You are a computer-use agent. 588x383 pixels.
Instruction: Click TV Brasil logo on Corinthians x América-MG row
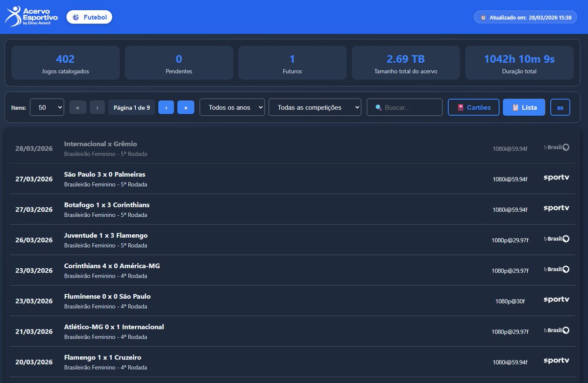557,269
